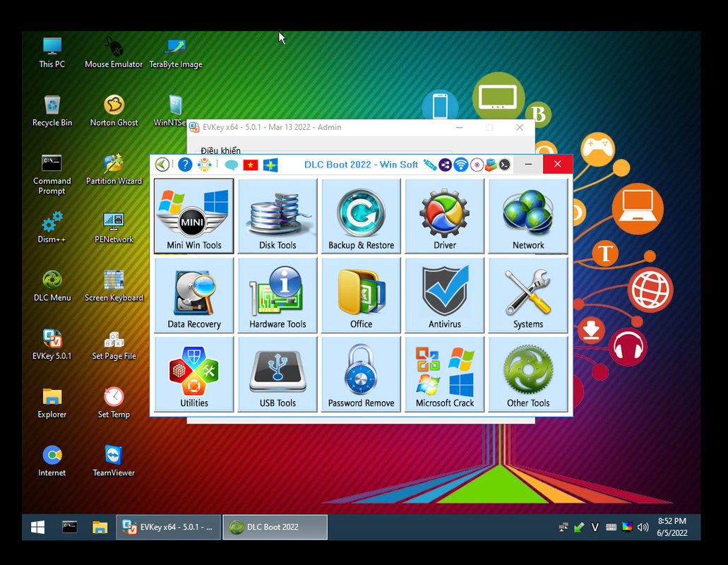Select the EVKey 5.0.1 desktop shortcut
This screenshot has width=728, height=565.
[x=52, y=345]
